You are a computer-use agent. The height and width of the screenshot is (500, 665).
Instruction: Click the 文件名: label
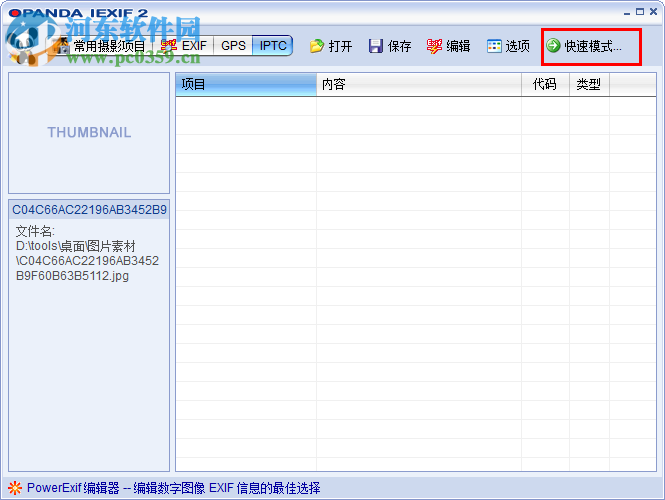[x=35, y=231]
